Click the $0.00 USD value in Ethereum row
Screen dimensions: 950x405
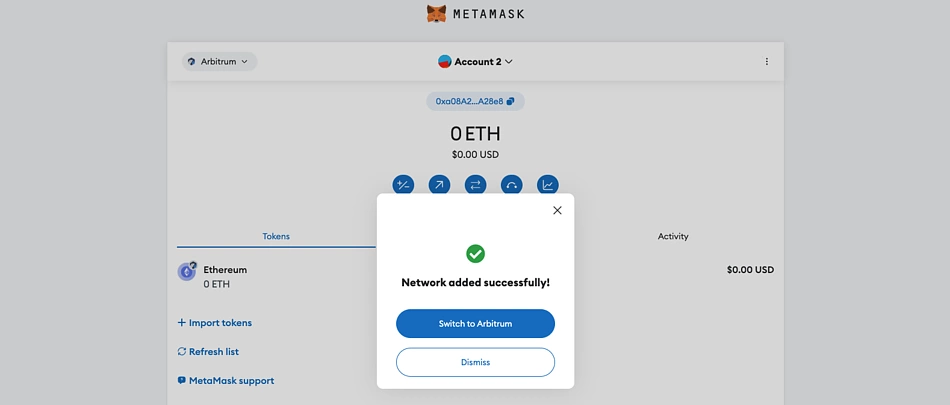click(x=750, y=270)
